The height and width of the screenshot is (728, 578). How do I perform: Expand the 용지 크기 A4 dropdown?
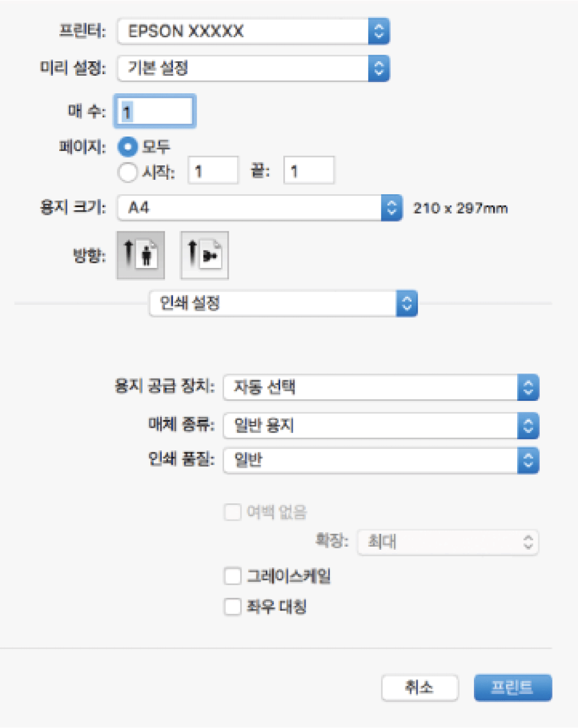click(260, 208)
